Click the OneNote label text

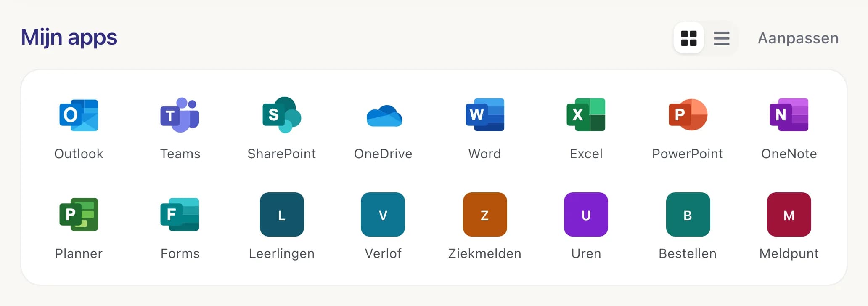(x=789, y=154)
